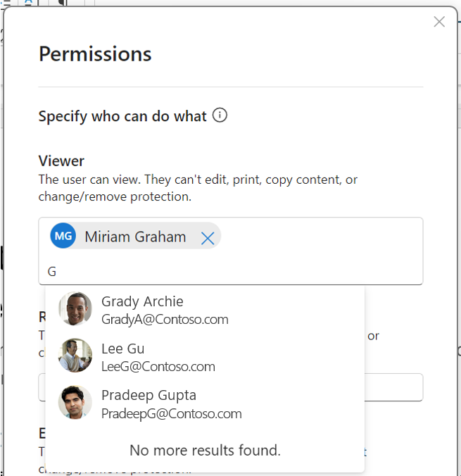Click Lee Gu's profile photo
Viewport: 461px width, 476px height.
(x=75, y=356)
